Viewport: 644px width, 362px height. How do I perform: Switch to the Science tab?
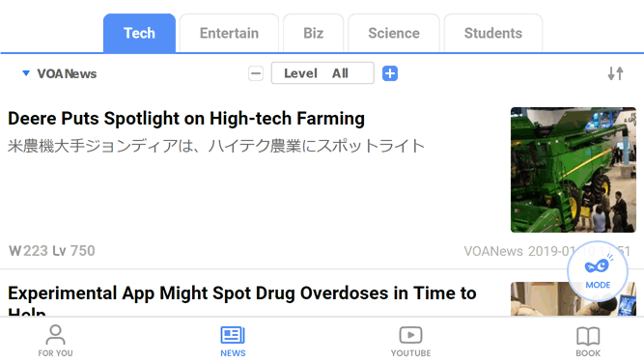point(394,33)
